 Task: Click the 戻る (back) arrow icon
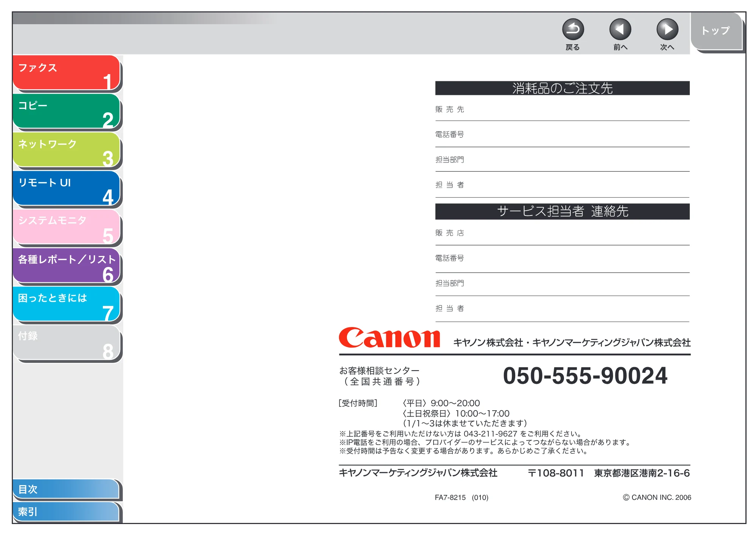573,29
